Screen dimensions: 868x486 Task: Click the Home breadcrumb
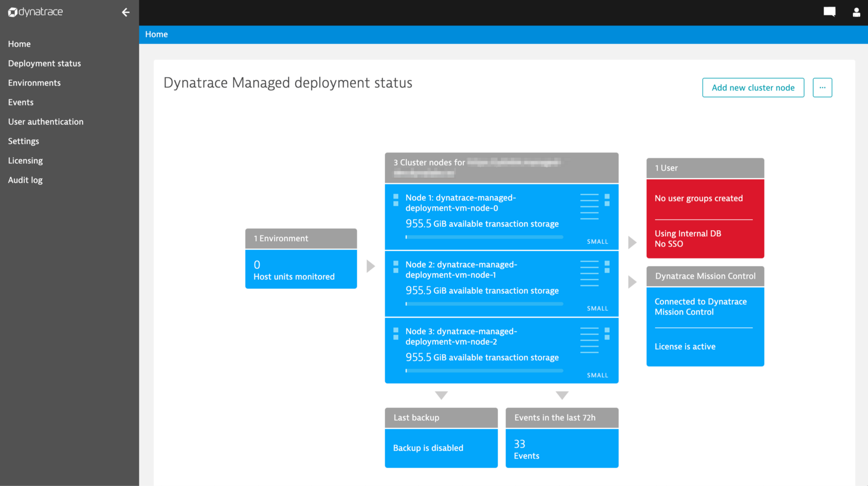click(x=156, y=34)
